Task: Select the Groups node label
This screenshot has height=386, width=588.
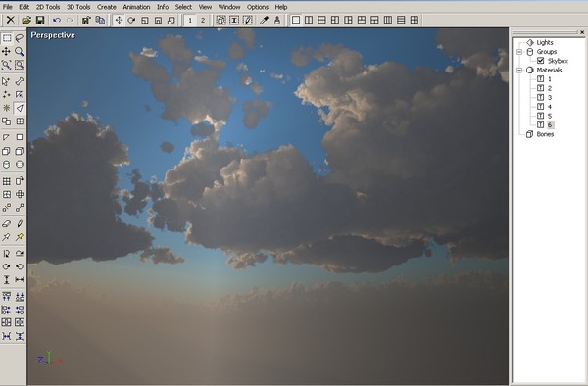Action: [x=547, y=52]
